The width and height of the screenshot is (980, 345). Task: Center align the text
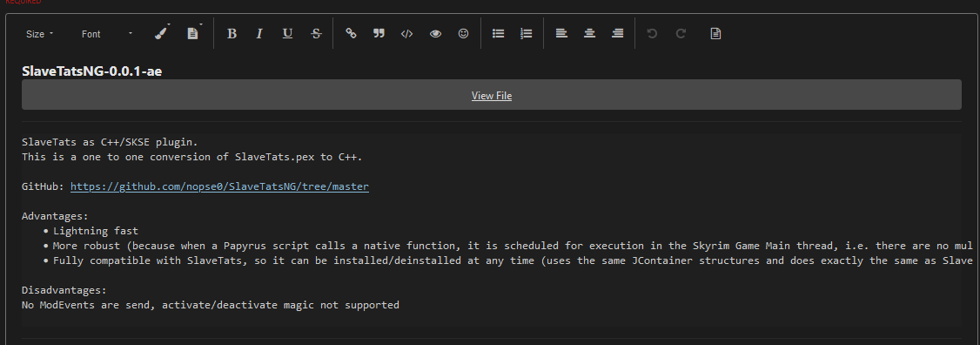(x=589, y=34)
